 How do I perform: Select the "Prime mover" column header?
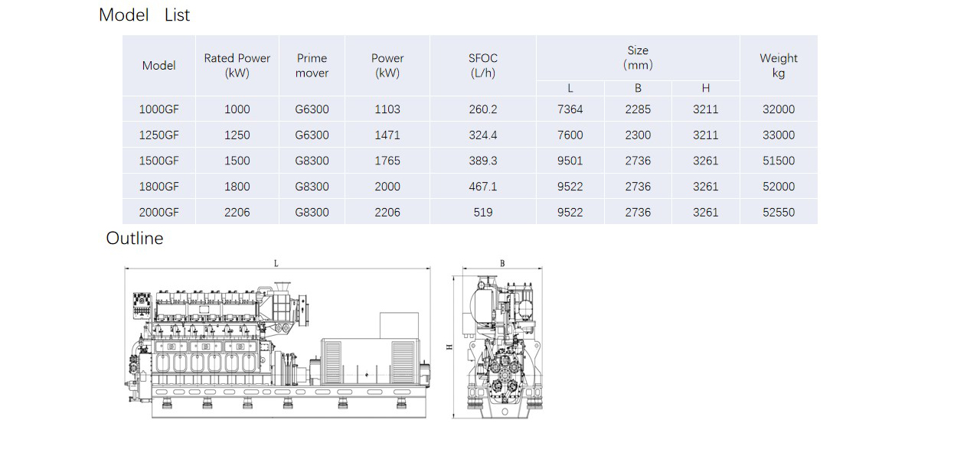312,66
